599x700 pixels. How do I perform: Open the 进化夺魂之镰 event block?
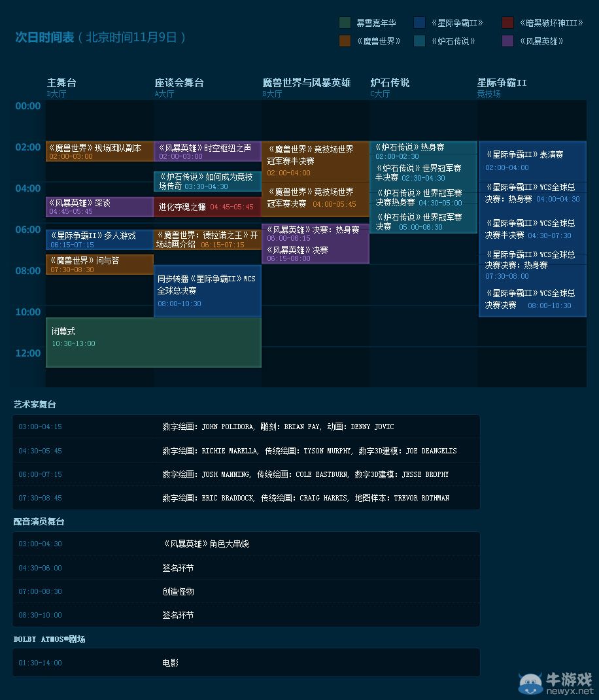tap(207, 207)
